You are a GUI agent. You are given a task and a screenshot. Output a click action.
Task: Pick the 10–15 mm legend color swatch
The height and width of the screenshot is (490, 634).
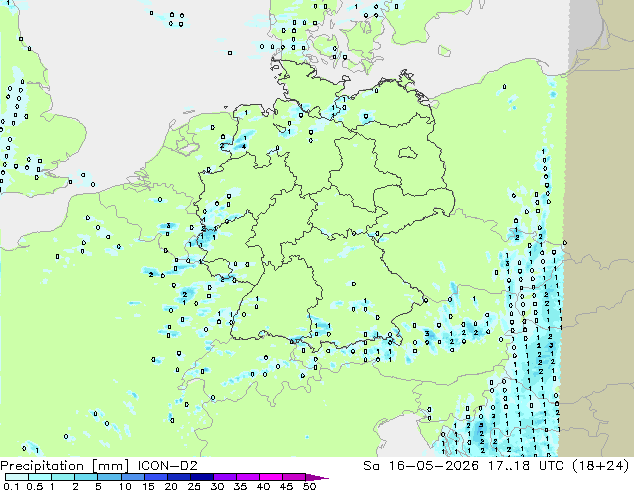click(x=132, y=477)
